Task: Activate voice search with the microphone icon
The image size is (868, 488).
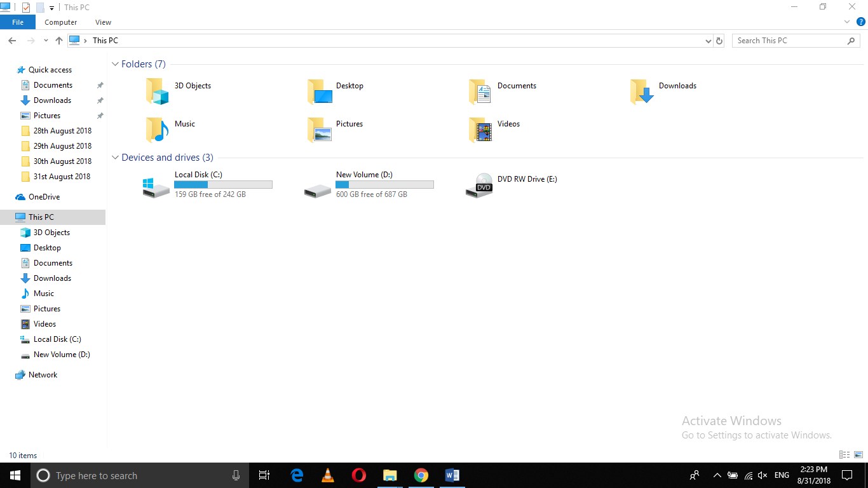Action: tap(236, 475)
